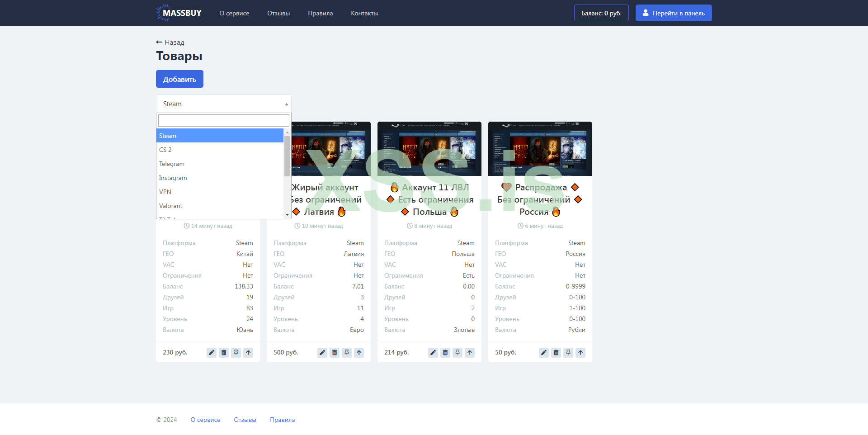
Task: Click the MASSBUY logo
Action: [x=179, y=13]
